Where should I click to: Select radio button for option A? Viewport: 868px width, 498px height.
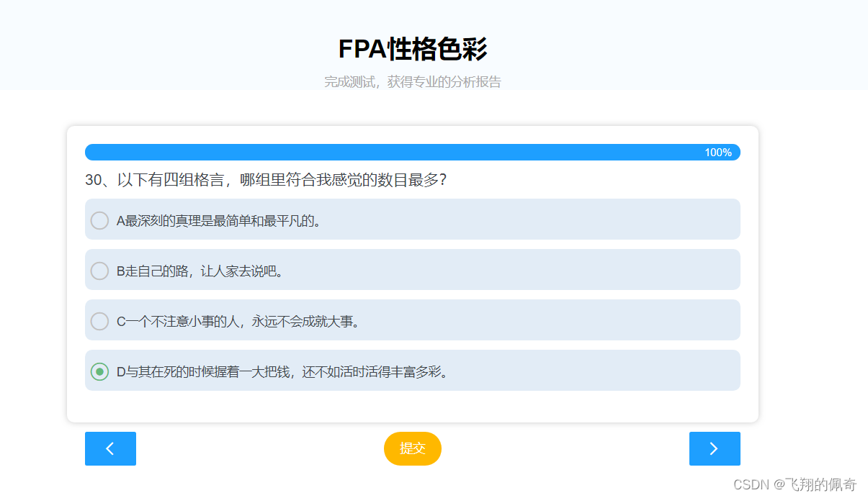(x=99, y=220)
